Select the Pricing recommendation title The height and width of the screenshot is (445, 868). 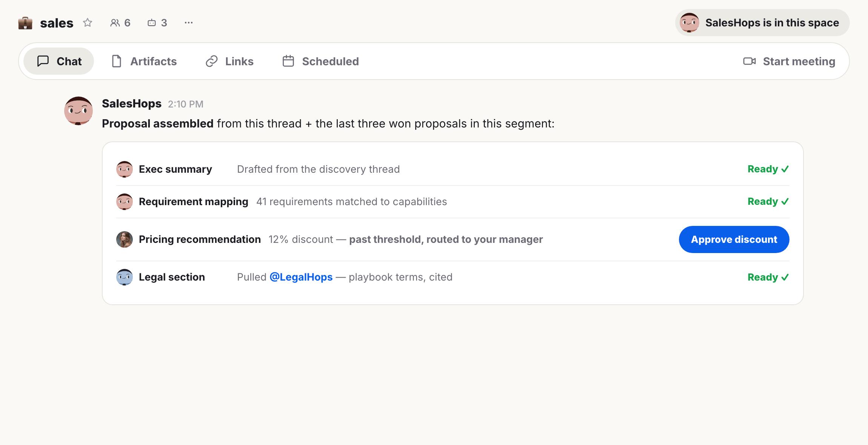click(200, 239)
